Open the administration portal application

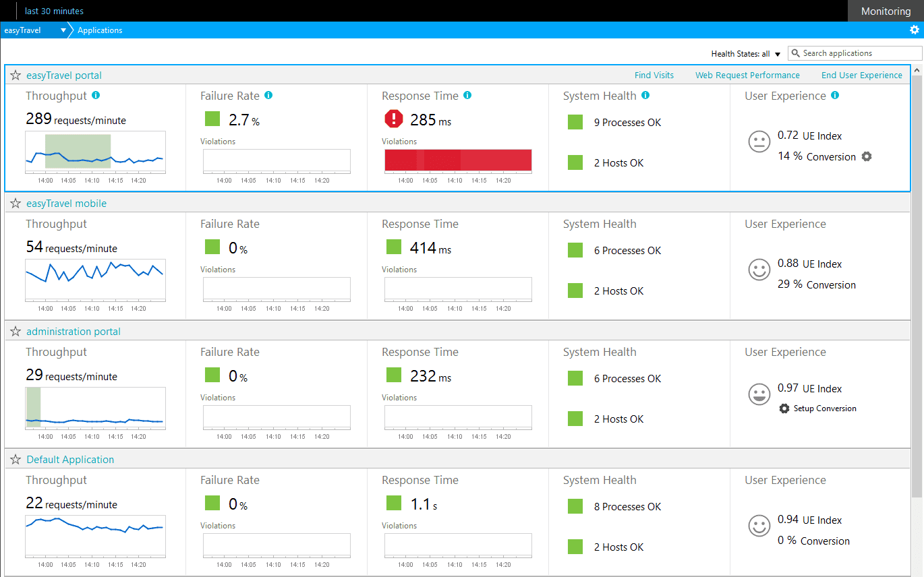74,332
